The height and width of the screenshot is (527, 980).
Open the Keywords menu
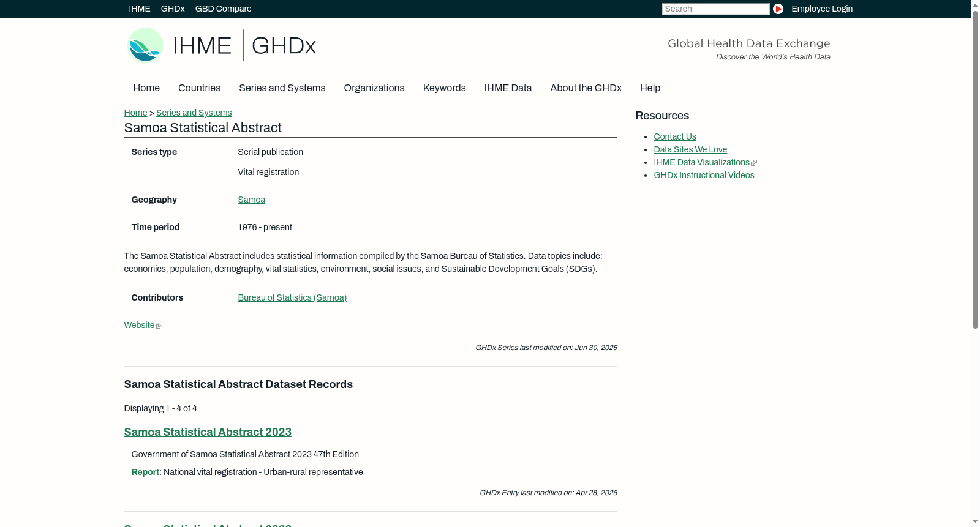[x=444, y=88]
